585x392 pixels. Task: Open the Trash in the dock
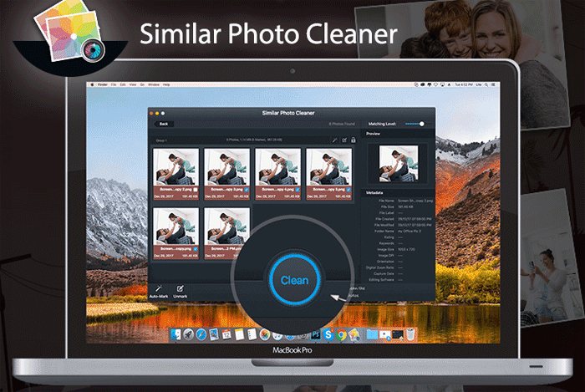pos(410,334)
